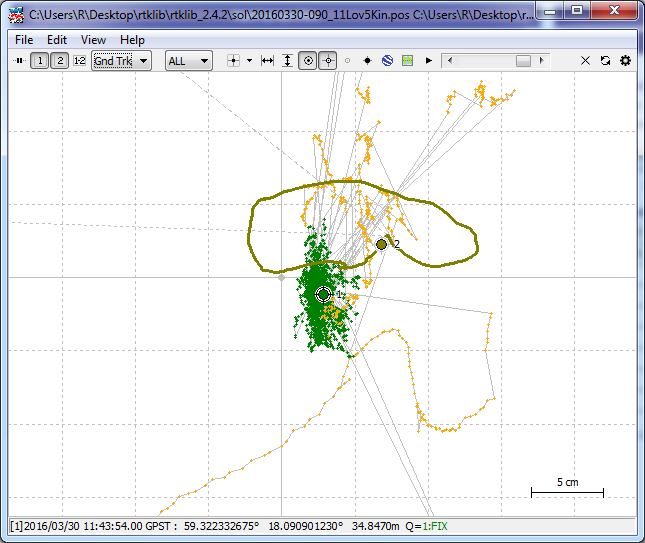Click the reload refresh icon
Viewport: 645px width, 543px height.
tap(606, 61)
